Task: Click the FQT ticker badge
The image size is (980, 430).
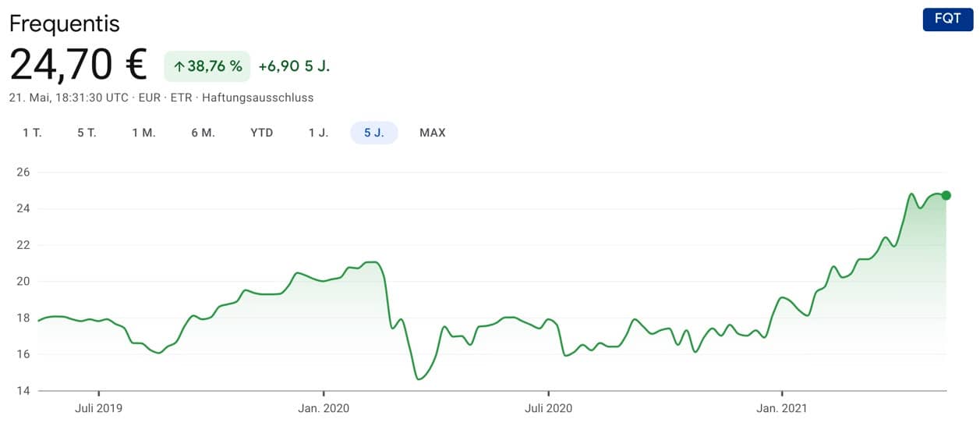Action: (x=948, y=19)
